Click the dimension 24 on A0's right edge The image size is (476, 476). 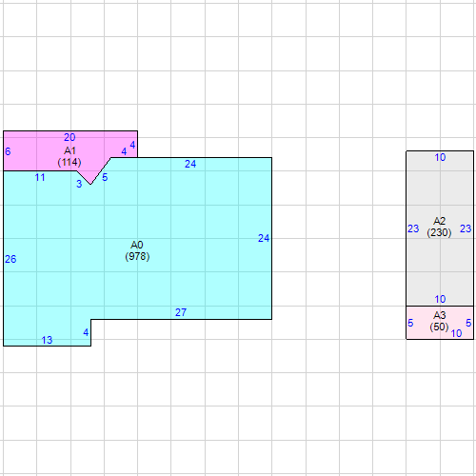click(264, 238)
